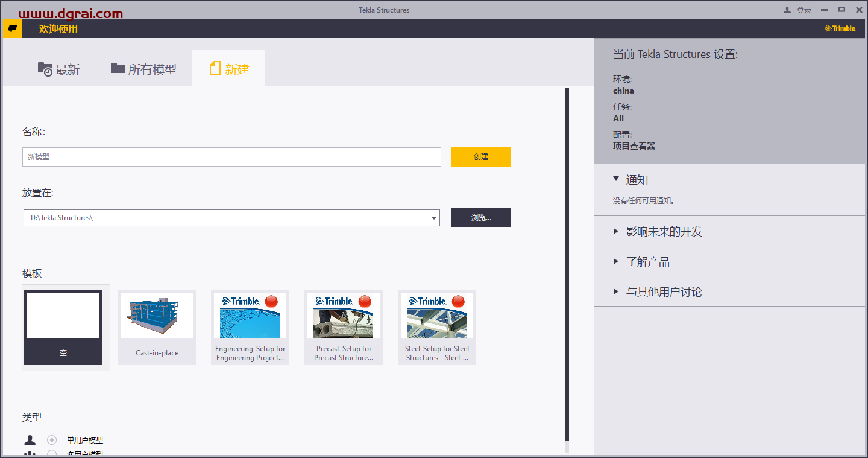Viewport: 868px width, 458px height.
Task: Click the 项目查看器 configuration value
Action: pyautogui.click(x=634, y=146)
